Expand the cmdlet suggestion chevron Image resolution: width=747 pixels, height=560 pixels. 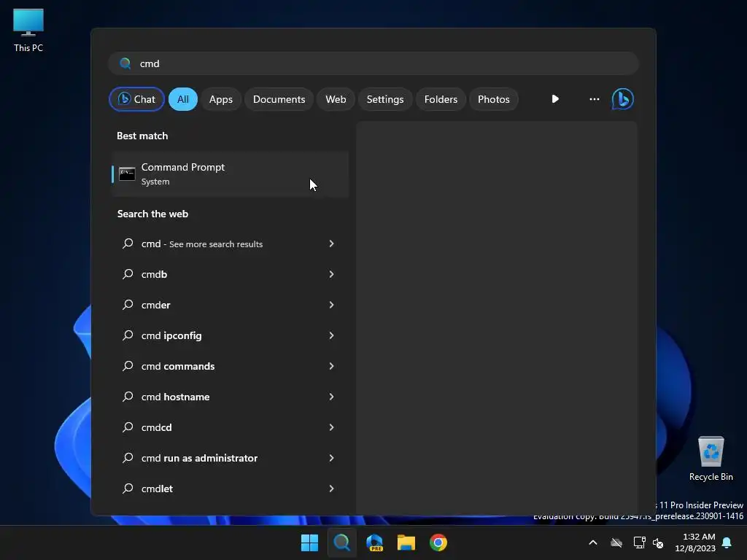(x=332, y=488)
